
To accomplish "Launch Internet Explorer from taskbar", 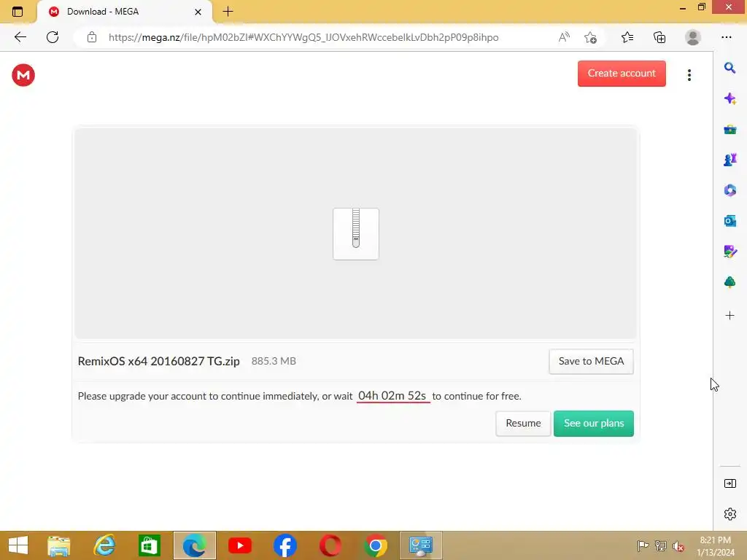I will pyautogui.click(x=104, y=545).
